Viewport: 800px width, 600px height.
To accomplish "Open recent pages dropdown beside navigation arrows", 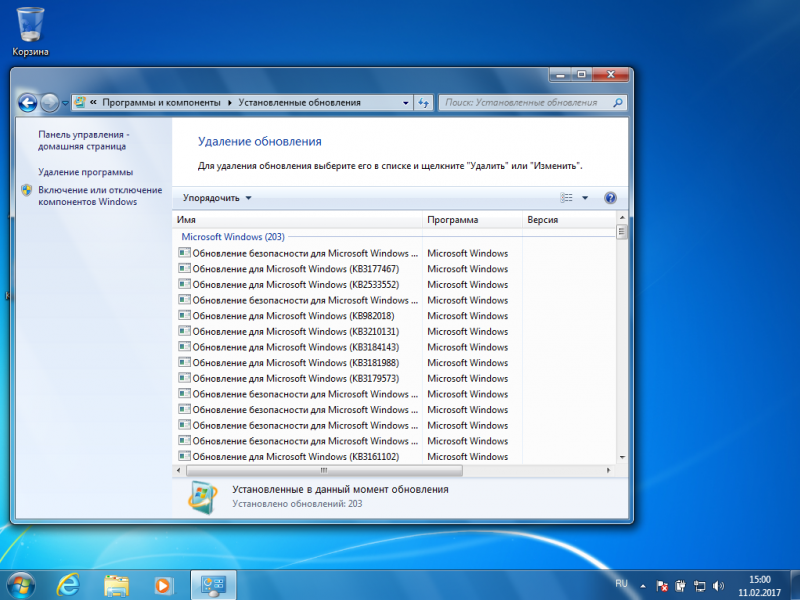I will tap(65, 103).
